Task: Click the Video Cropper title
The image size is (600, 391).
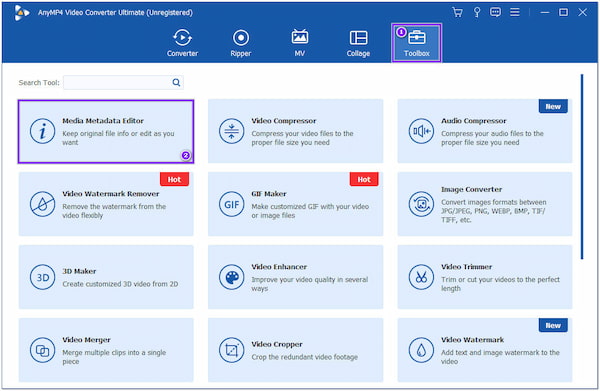Action: 277,344
